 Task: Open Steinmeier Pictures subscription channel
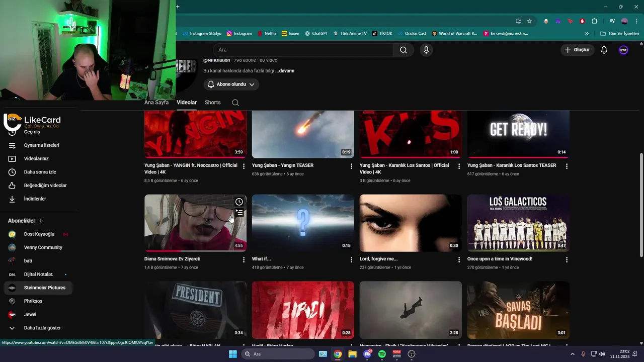pyautogui.click(x=38, y=288)
